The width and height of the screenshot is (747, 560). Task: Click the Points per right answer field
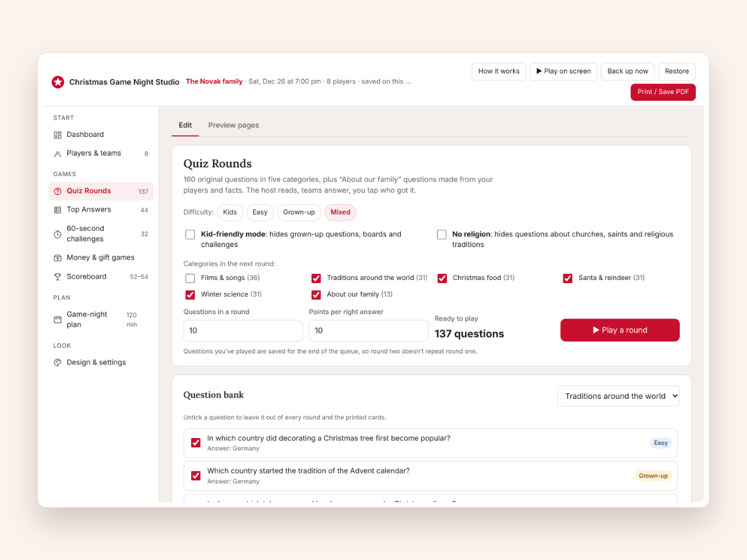pyautogui.click(x=369, y=330)
